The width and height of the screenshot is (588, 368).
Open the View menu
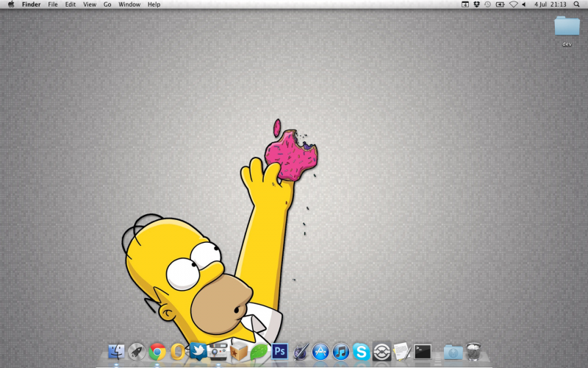click(x=90, y=4)
